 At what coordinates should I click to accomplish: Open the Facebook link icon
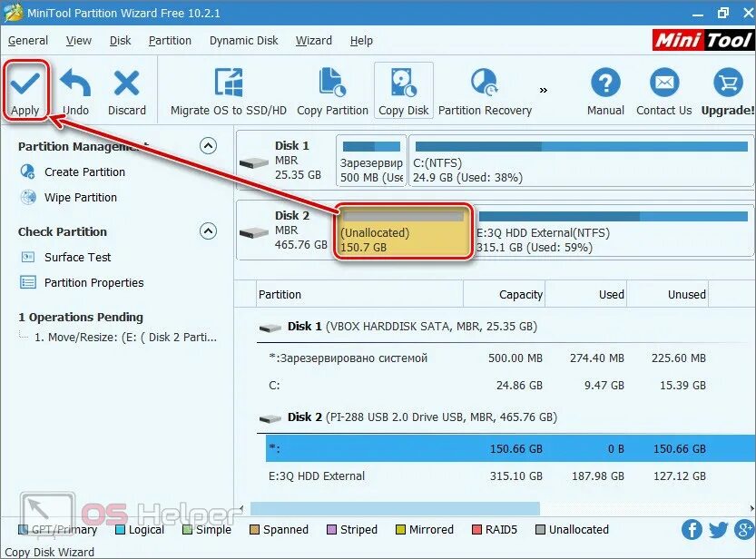pos(692,530)
